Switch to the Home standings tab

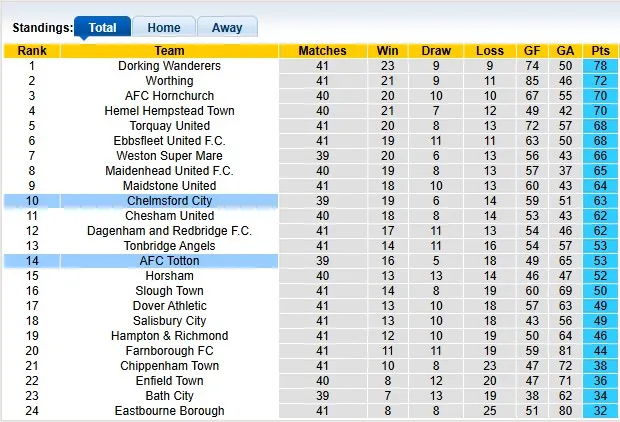coord(164,28)
